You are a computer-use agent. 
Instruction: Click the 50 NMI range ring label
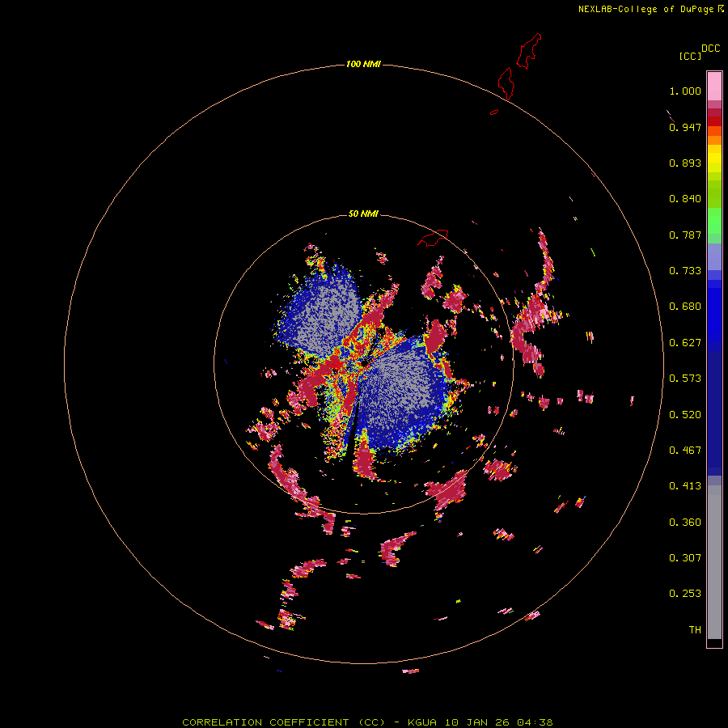(x=363, y=214)
